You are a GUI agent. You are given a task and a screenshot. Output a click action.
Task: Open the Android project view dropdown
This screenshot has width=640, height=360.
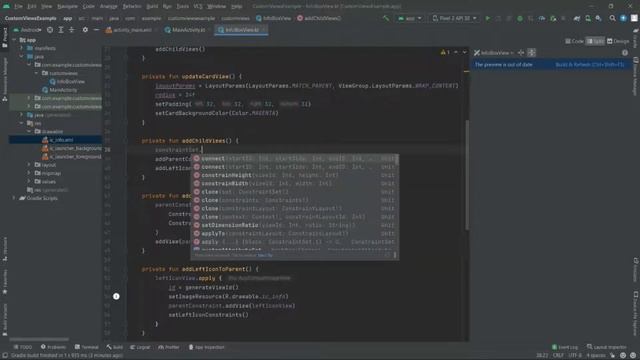coord(27,30)
